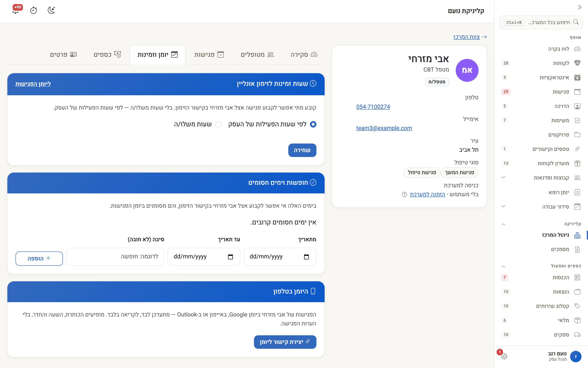The width and height of the screenshot is (588, 368).
Task: Switch to the סקירה tab
Action: [x=304, y=55]
